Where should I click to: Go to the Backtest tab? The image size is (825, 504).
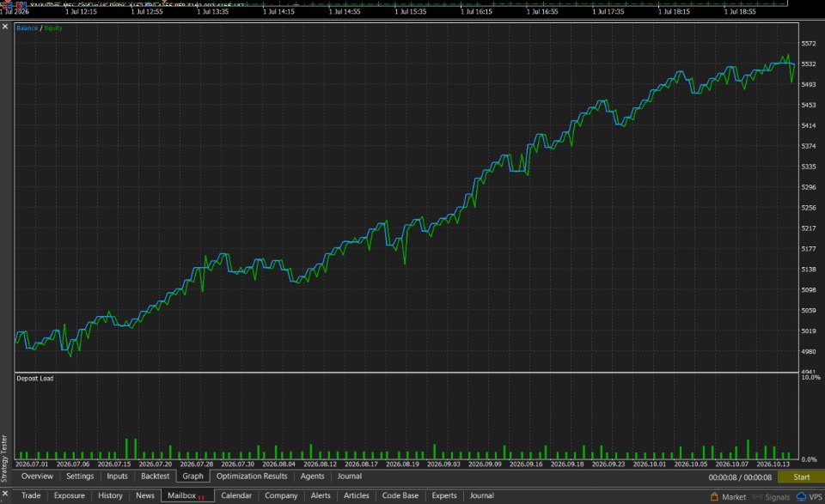(x=156, y=477)
